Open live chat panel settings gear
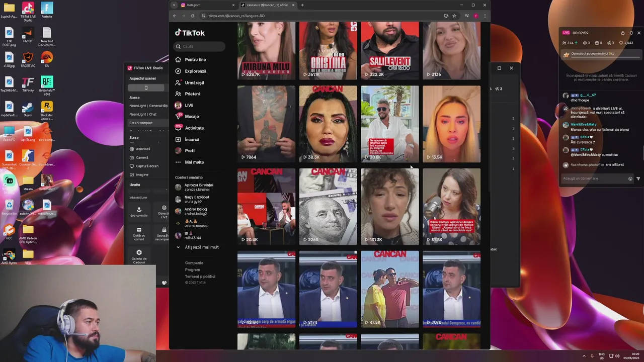Screen dimensions: 644x362 631,33
